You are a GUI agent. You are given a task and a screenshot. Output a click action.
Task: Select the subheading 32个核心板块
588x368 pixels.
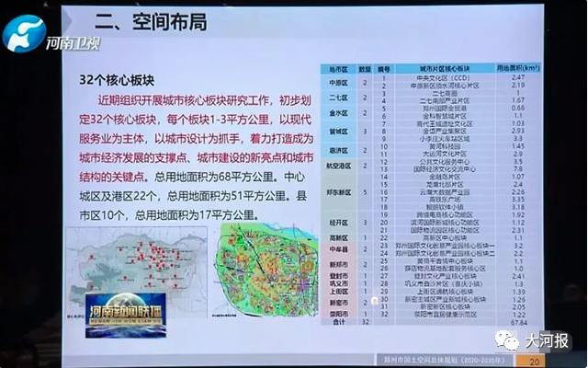tap(117, 80)
